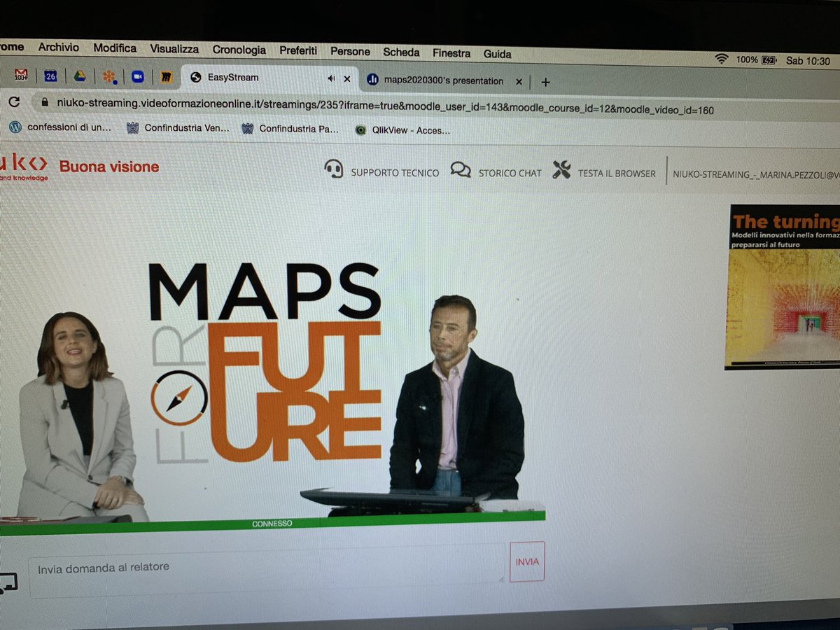Switch to the EasyStream tab

[269, 78]
